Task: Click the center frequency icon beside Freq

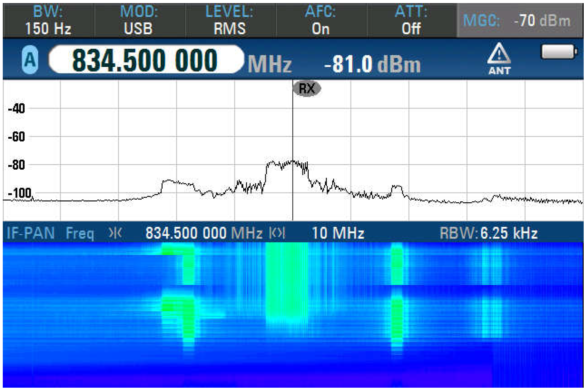Action: [115, 233]
